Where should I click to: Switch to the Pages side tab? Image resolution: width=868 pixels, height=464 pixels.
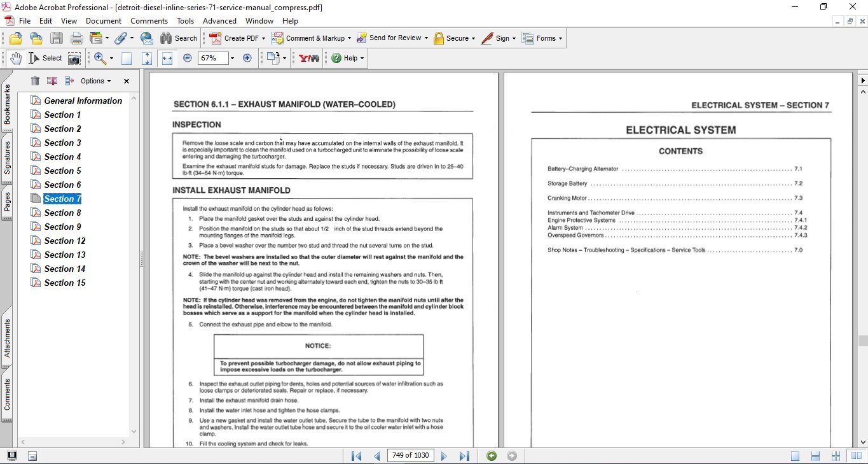pyautogui.click(x=7, y=202)
